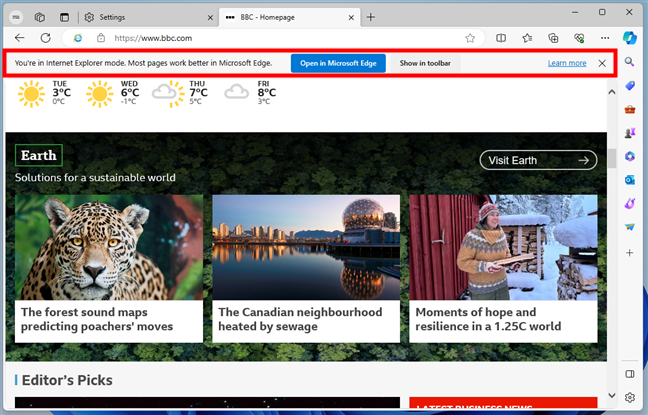
Task: Dismiss the Internet Explorer mode bar
Action: 602,63
